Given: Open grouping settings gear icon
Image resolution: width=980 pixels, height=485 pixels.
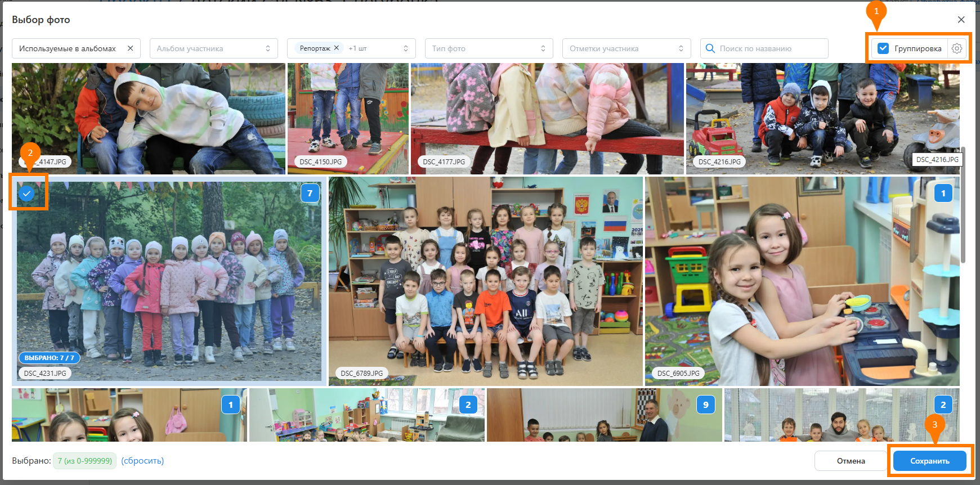Looking at the screenshot, I should point(956,48).
